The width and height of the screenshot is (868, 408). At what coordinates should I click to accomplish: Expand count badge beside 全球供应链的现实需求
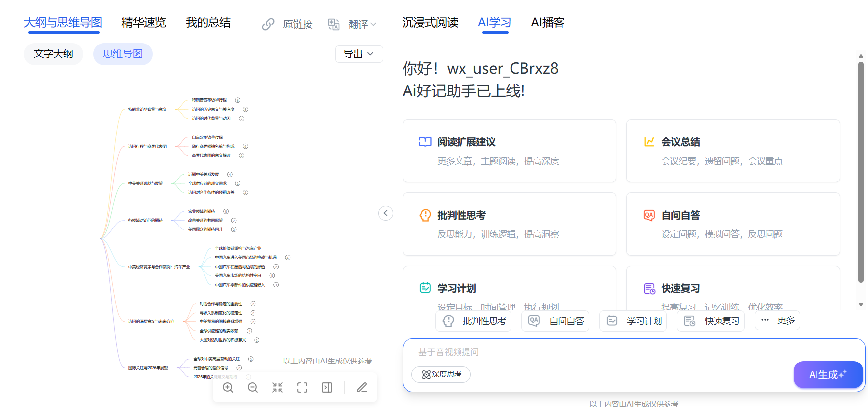pos(238,183)
